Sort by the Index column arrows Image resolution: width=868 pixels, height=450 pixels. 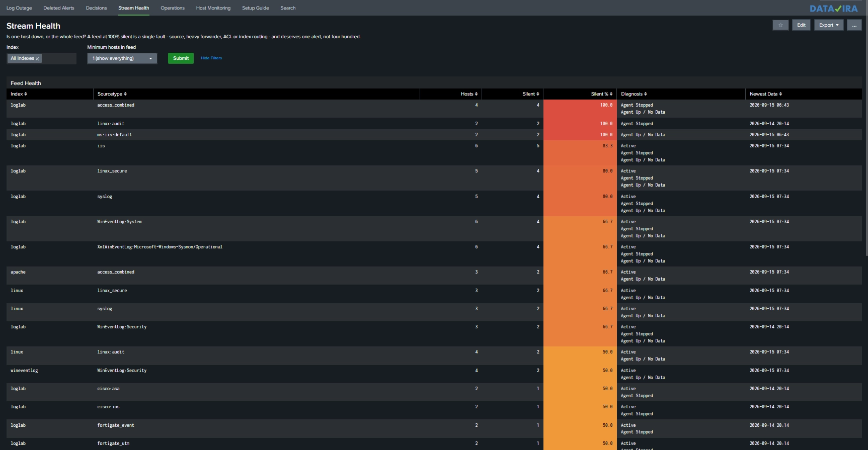pos(26,94)
